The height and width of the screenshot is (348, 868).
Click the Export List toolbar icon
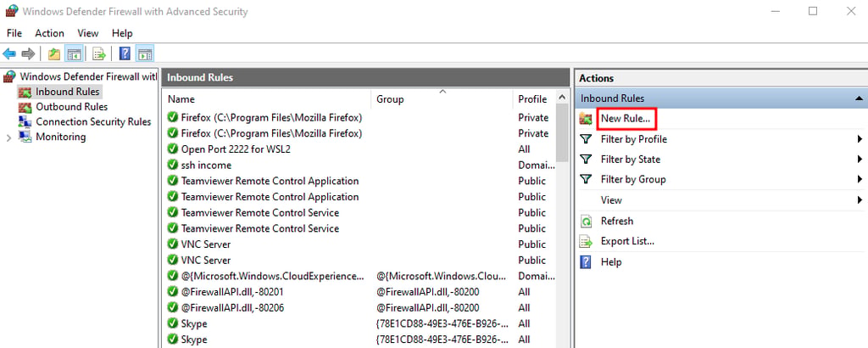pyautogui.click(x=99, y=53)
